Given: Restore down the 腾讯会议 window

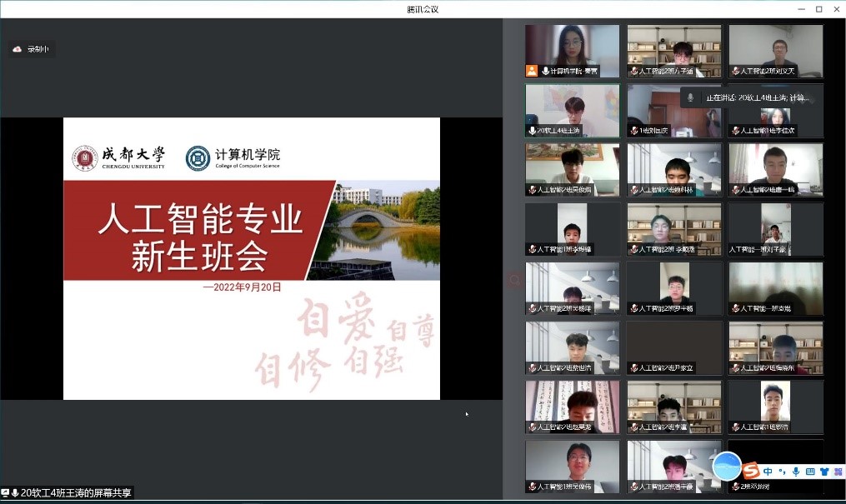Looking at the screenshot, I should [x=818, y=9].
